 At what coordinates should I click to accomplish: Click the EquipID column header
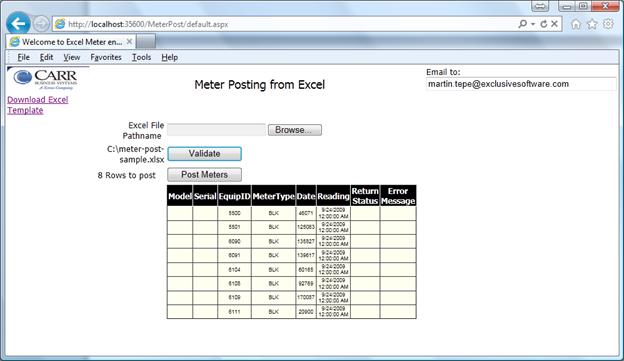coord(234,196)
